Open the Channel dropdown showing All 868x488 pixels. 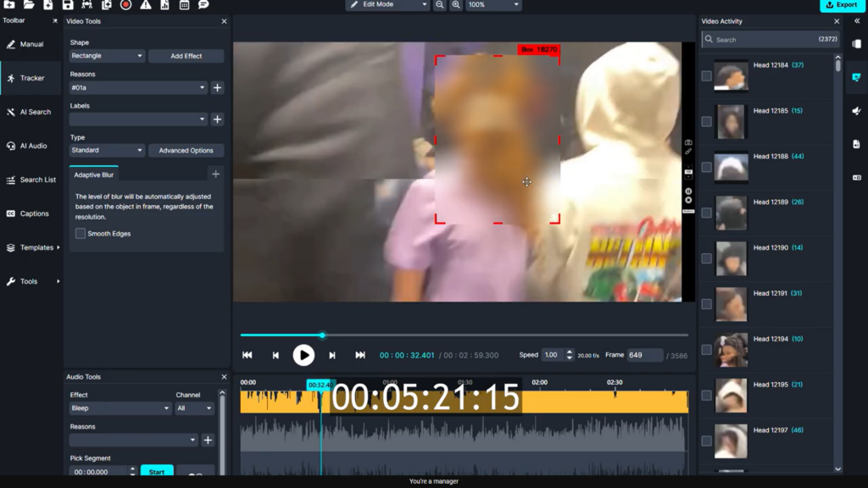(x=194, y=408)
